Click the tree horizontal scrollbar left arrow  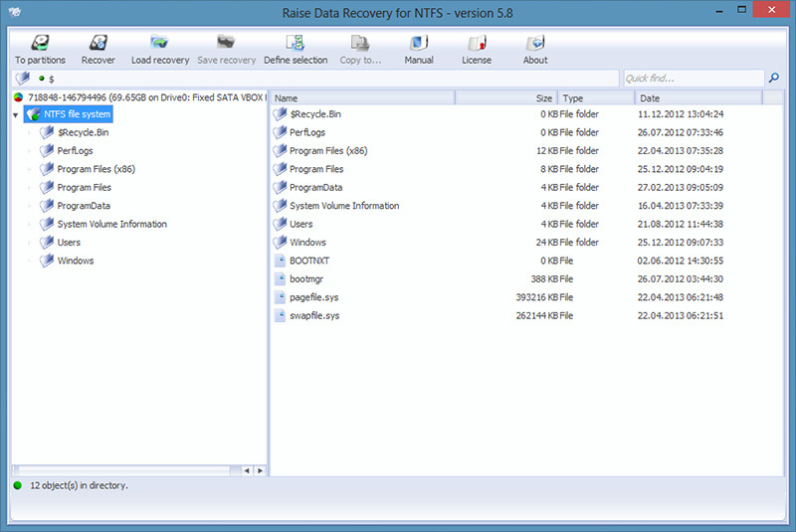tap(247, 470)
